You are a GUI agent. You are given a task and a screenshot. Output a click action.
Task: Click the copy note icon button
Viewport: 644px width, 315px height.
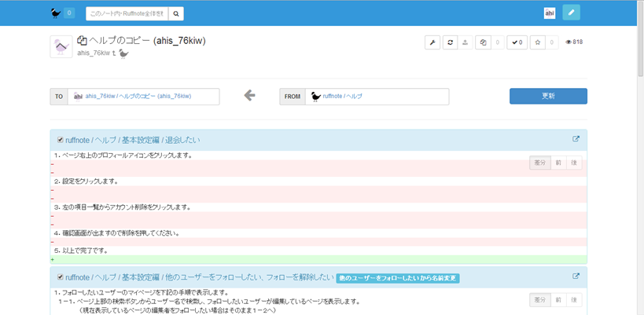(483, 42)
